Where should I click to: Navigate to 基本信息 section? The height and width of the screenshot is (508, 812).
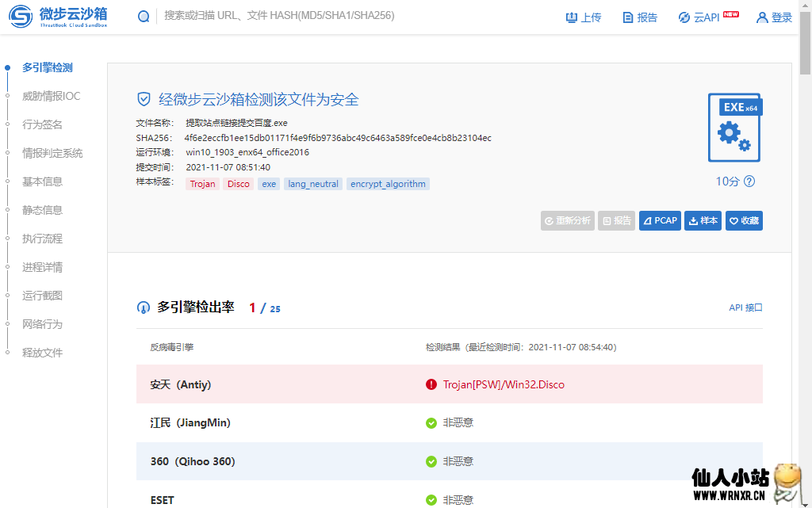pyautogui.click(x=42, y=181)
